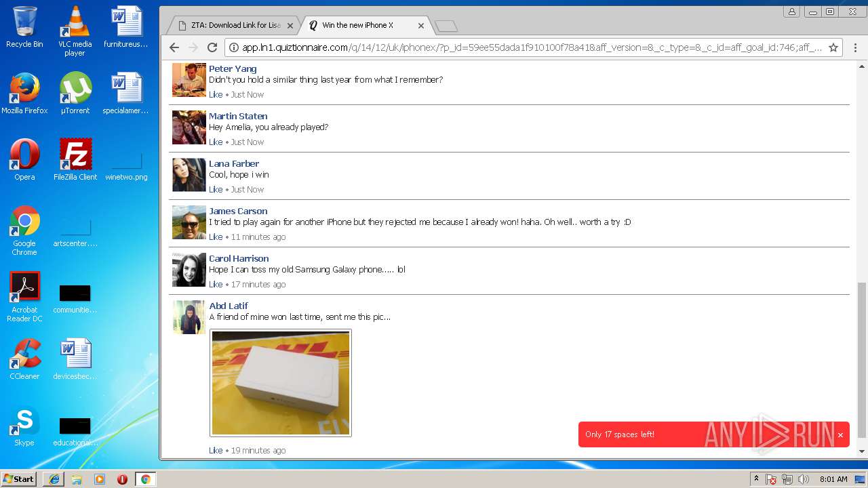Open FileZilla Client shortcut
Screen dimensions: 868x488
[75, 160]
